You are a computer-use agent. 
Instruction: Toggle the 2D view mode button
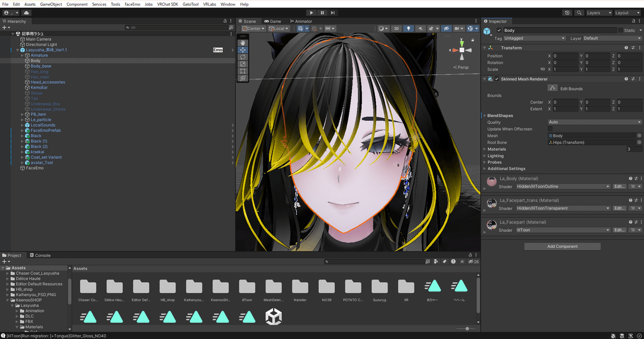(396, 28)
